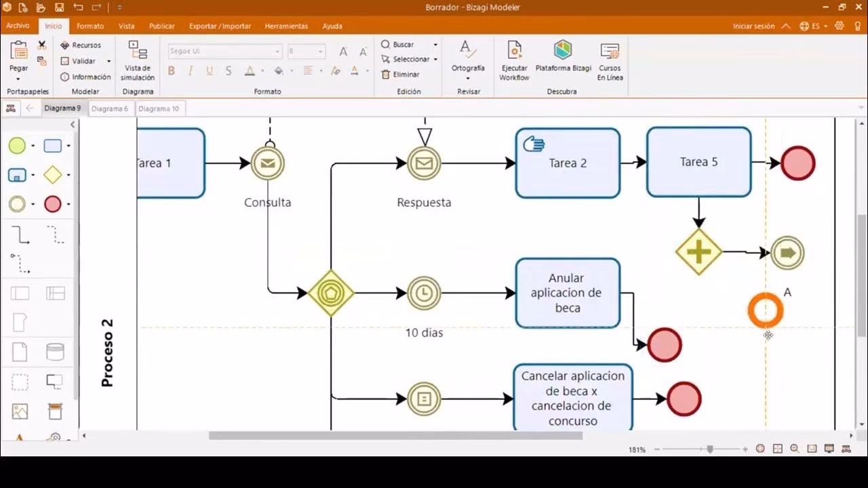The width and height of the screenshot is (868, 488).
Task: Click the zoom slider handle
Action: pos(710,449)
